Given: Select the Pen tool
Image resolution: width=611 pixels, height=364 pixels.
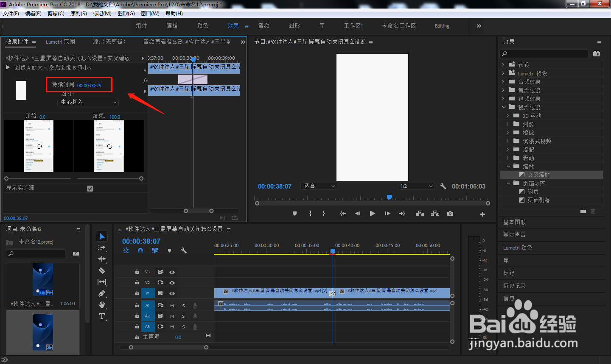Looking at the screenshot, I should (102, 293).
